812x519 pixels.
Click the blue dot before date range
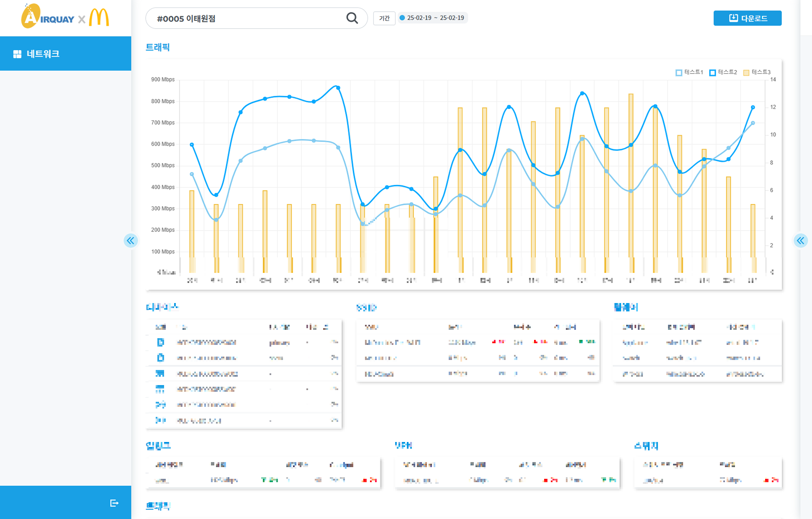click(402, 18)
